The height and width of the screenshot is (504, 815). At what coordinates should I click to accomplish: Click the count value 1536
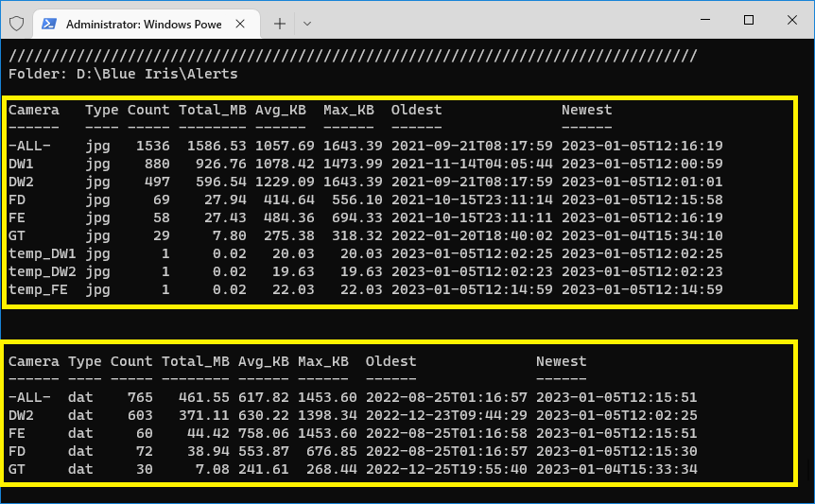click(x=153, y=146)
